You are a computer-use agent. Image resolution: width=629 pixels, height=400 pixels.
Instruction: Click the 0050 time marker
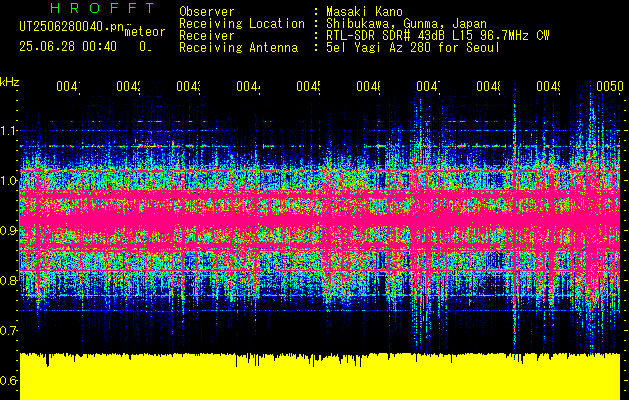pos(609,86)
